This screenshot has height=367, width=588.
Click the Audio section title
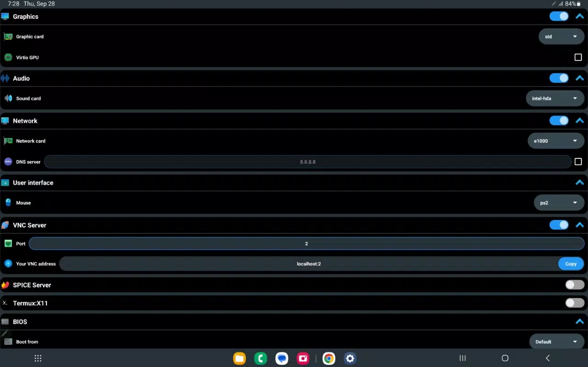pos(21,79)
